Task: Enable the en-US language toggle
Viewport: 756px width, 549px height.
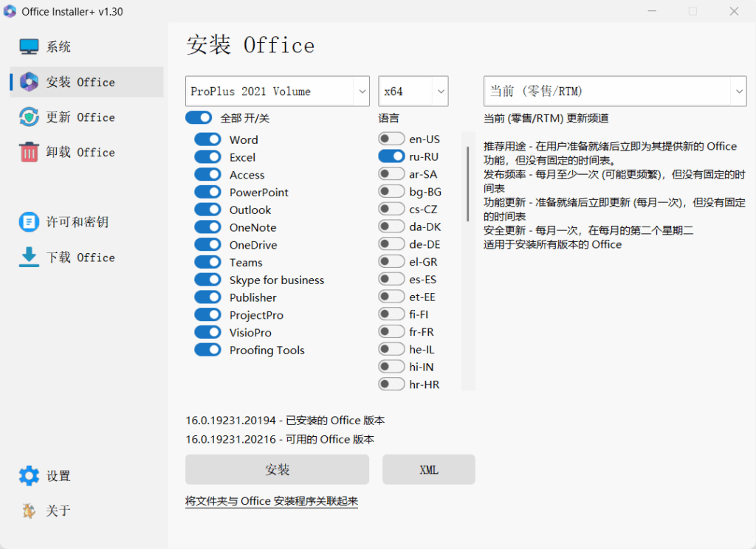Action: (x=391, y=138)
